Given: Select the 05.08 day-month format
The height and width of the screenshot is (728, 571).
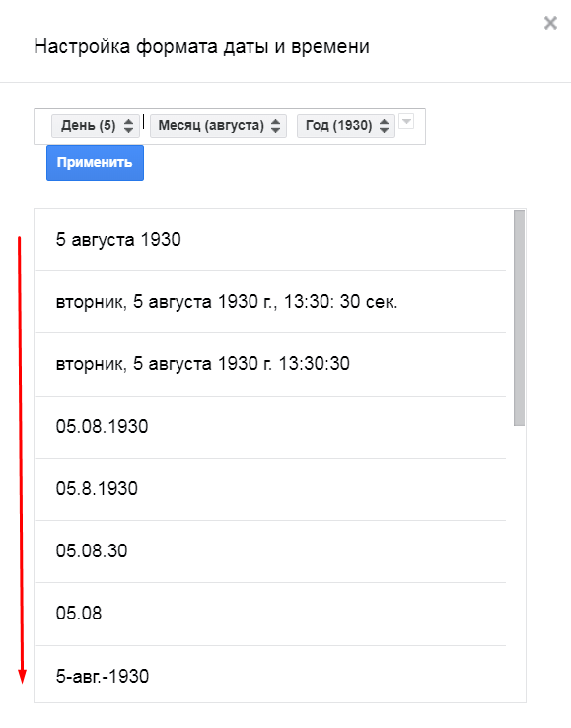Looking at the screenshot, I should (x=270, y=614).
